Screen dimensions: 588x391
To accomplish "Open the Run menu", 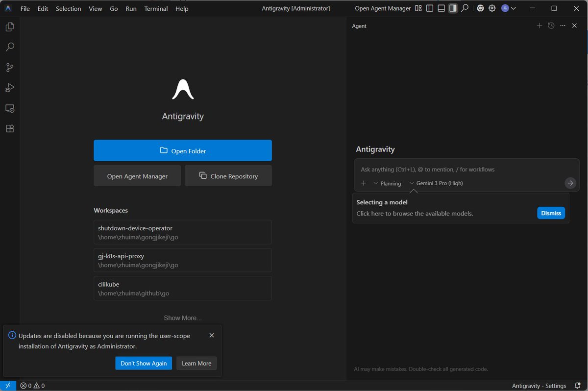I will click(x=131, y=8).
